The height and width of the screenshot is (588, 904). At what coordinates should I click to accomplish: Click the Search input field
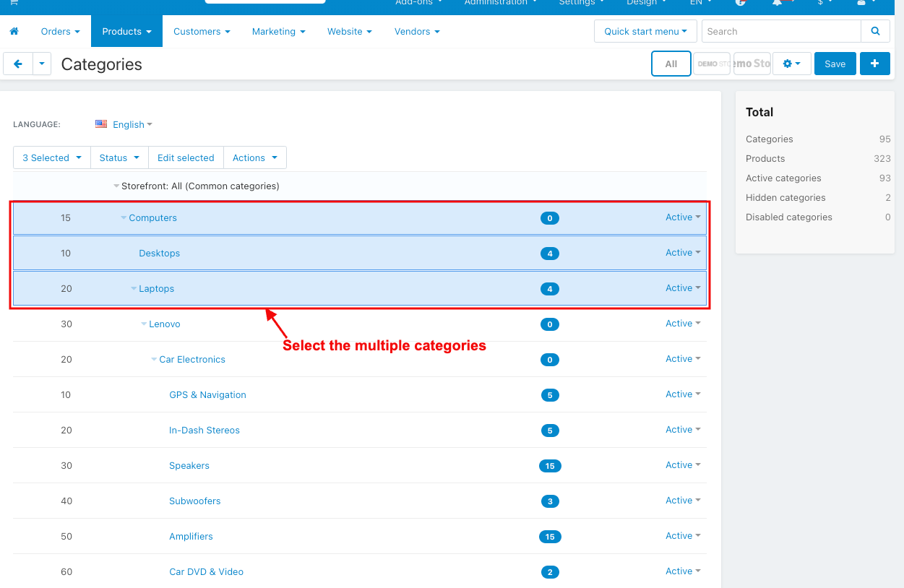tap(781, 31)
